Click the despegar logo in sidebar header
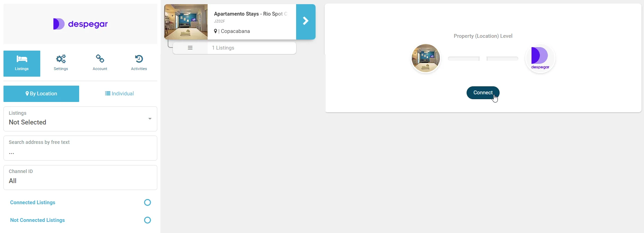The width and height of the screenshot is (644, 233). click(x=80, y=24)
